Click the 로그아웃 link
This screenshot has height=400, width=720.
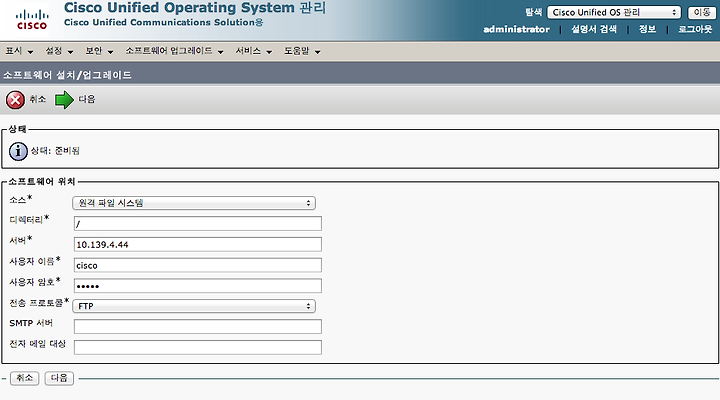(695, 29)
